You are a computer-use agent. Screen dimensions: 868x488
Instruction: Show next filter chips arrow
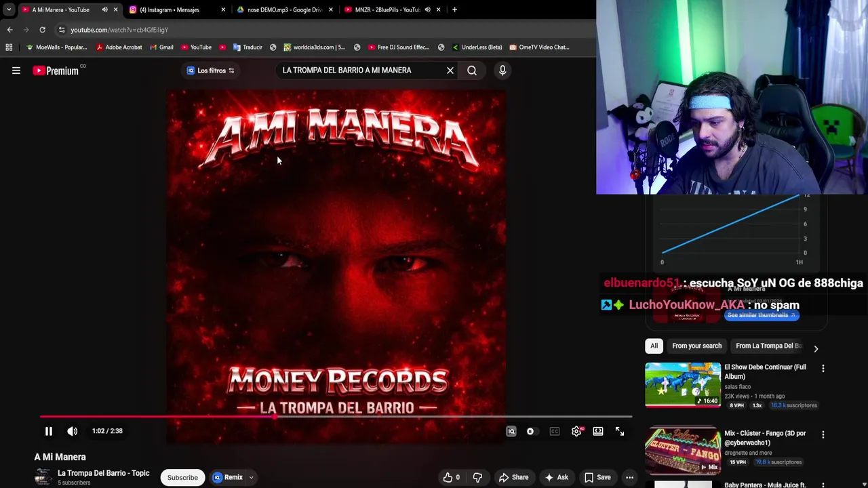(816, 348)
